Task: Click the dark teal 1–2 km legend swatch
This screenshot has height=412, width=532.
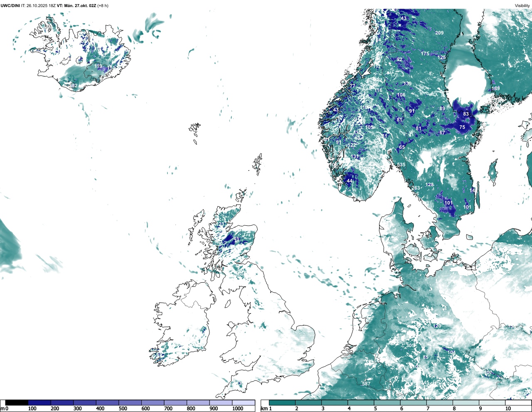Action: pos(282,402)
